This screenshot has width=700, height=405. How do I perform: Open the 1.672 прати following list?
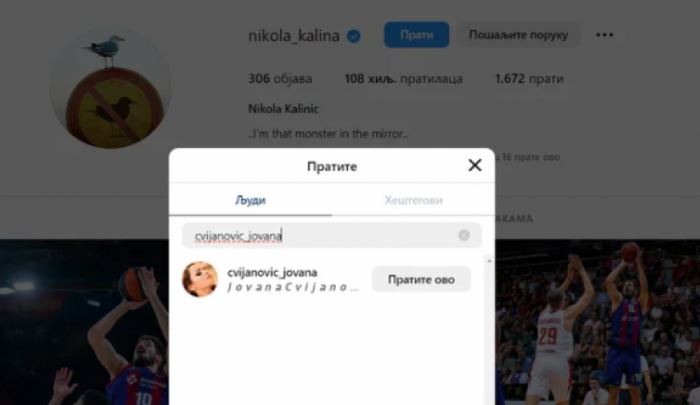tap(529, 79)
